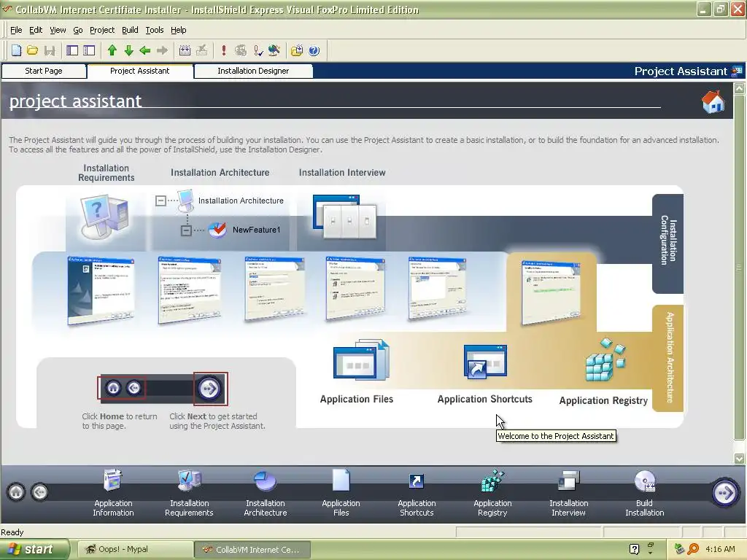This screenshot has height=560, width=747.
Task: Create a new project from toolbar
Action: 16,50
